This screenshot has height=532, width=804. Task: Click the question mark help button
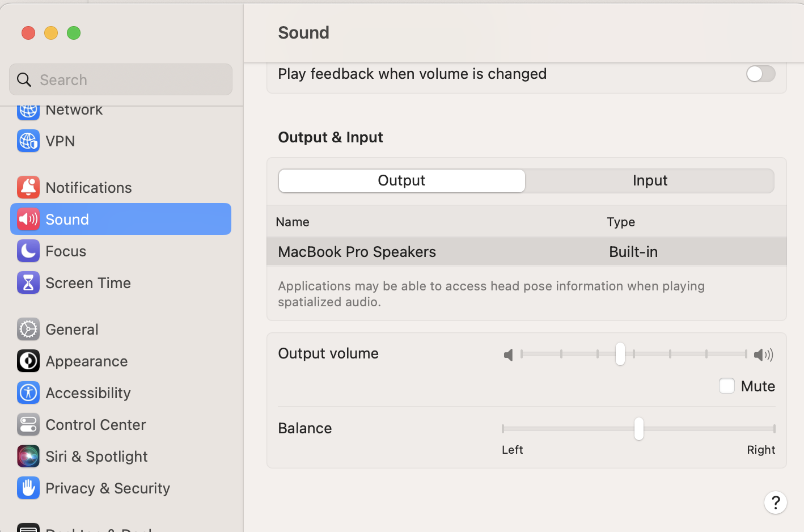point(775,503)
